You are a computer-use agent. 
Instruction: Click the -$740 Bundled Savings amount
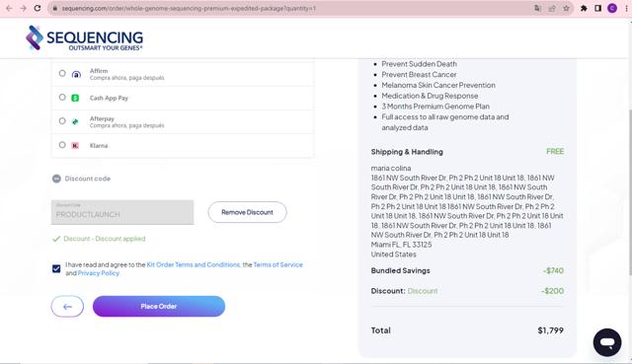click(553, 270)
